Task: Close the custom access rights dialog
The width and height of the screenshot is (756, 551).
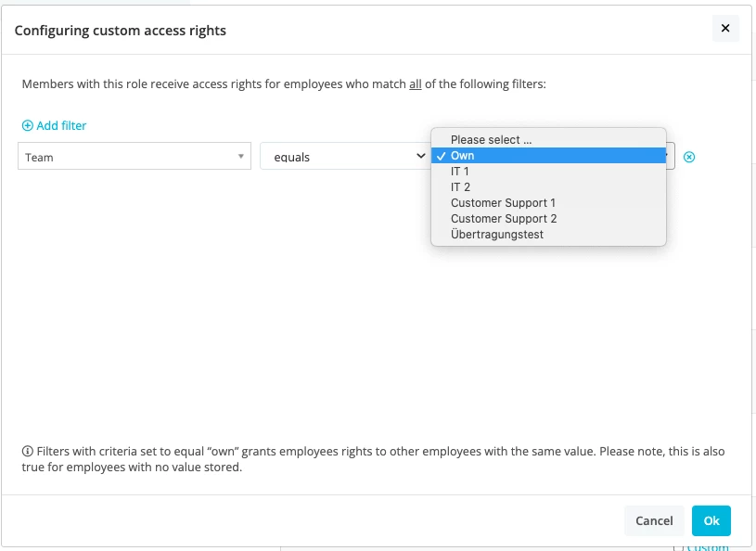Action: coord(725,29)
